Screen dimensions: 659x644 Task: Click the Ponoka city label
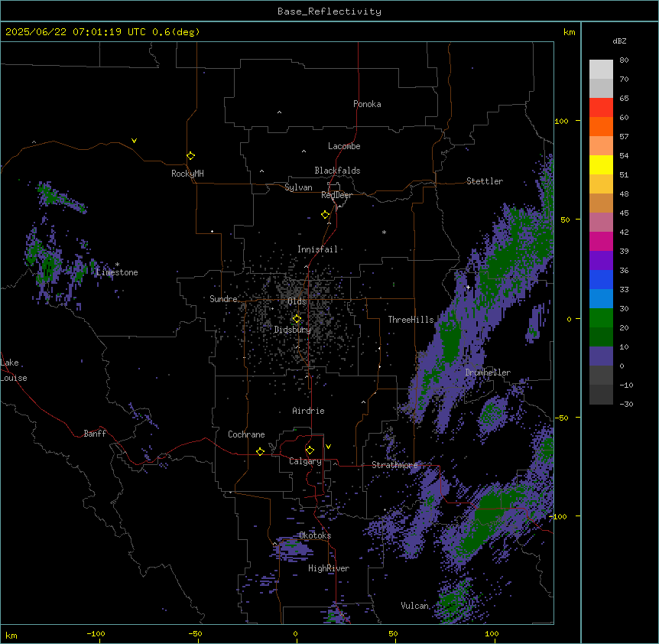[x=367, y=104]
